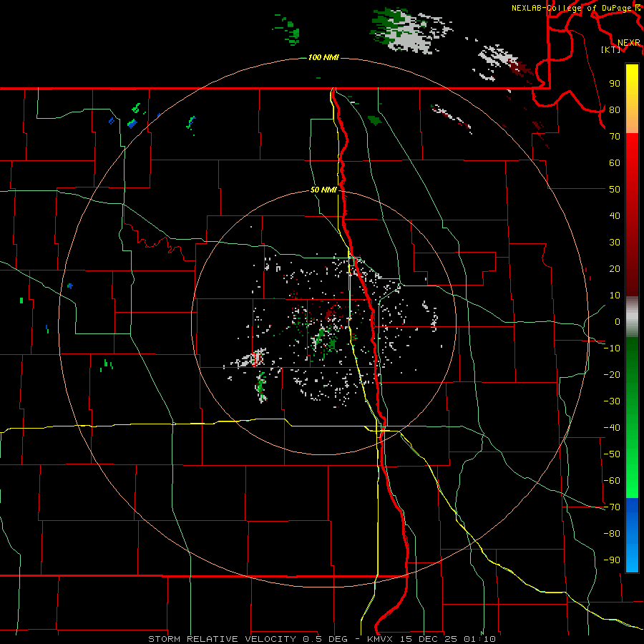Viewport: 644px width, 644px height.
Task: Select the 30 knot scale label
Action: pyautogui.click(x=615, y=243)
